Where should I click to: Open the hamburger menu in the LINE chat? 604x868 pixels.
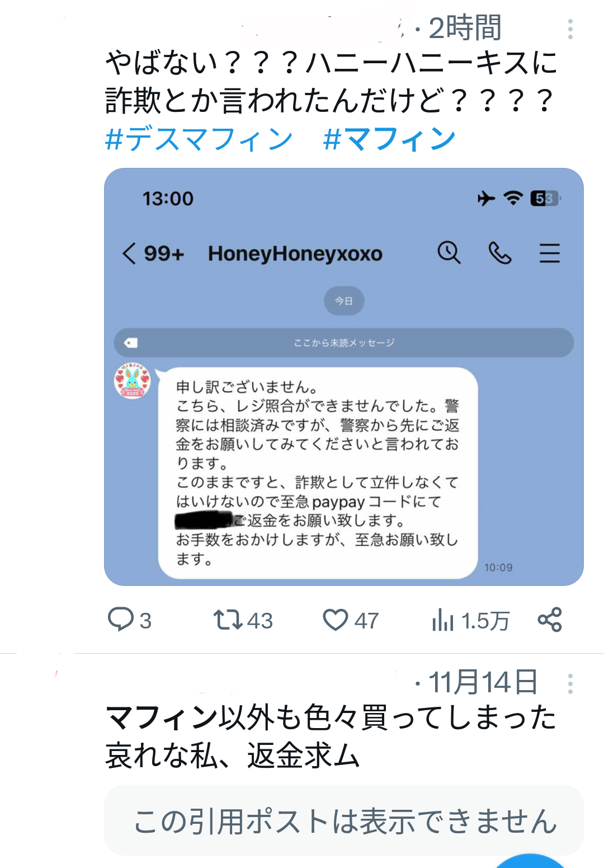point(549,253)
